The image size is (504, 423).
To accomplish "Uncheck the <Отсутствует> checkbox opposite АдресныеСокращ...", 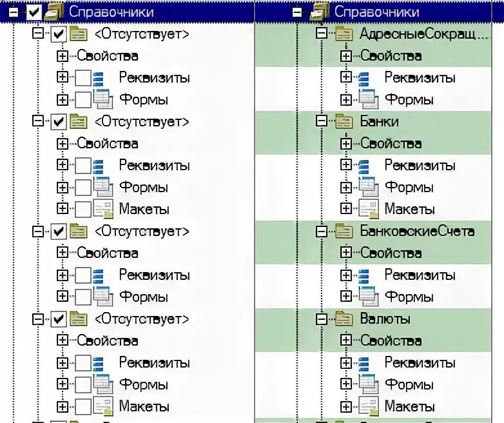I will coord(59,34).
